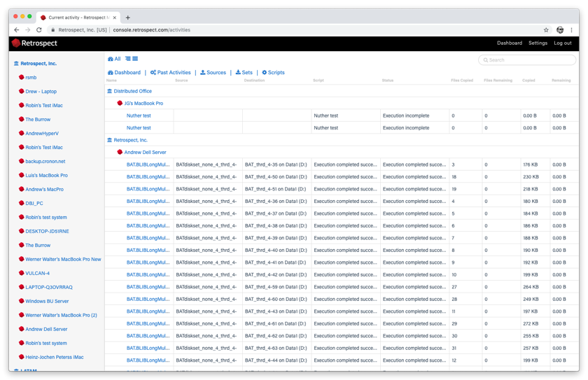
Task: Click destination BAT_thrd_4-35 on Data1 (D:)
Action: (x=276, y=164)
